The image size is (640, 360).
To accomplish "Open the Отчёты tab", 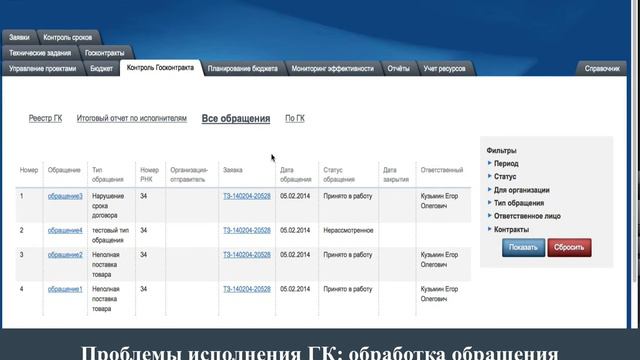I will (398, 69).
